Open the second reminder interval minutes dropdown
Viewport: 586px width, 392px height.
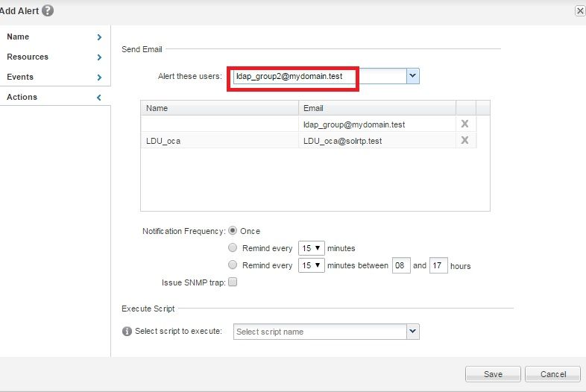[x=312, y=265]
